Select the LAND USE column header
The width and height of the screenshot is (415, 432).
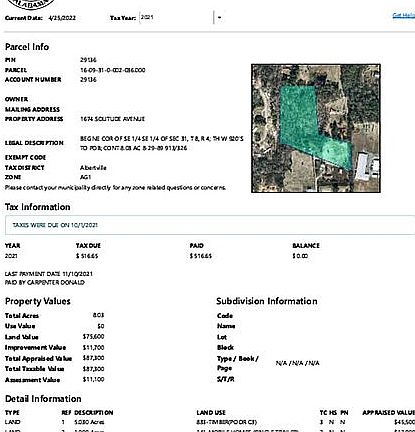[211, 413]
